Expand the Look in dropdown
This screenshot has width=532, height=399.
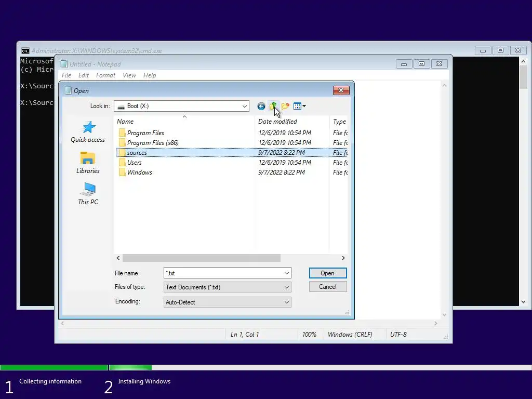point(244,106)
